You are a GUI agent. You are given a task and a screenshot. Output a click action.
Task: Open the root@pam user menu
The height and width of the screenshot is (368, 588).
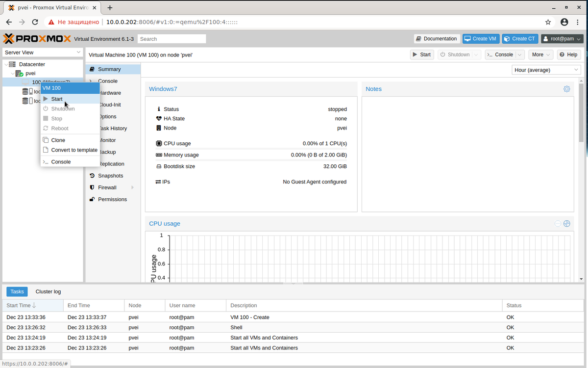coord(562,39)
